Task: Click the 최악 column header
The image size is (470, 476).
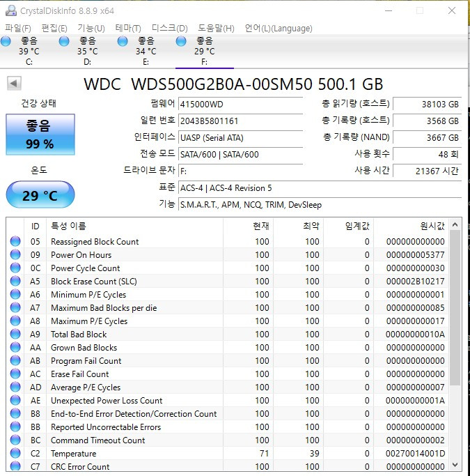Action: pos(299,227)
